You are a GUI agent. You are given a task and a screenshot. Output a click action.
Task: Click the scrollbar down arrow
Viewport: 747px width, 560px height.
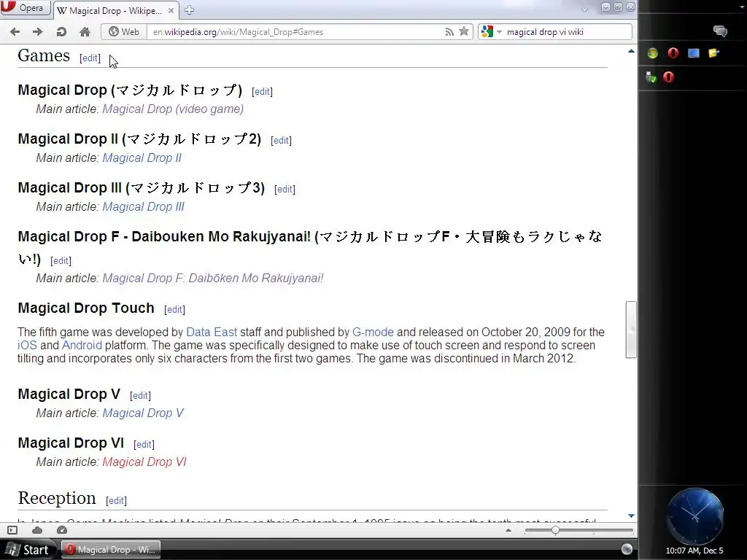pos(631,516)
